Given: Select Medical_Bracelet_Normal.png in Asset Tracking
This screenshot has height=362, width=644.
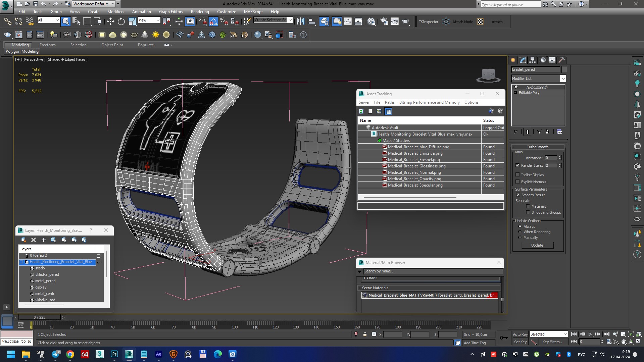Looking at the screenshot, I should pos(414,172).
